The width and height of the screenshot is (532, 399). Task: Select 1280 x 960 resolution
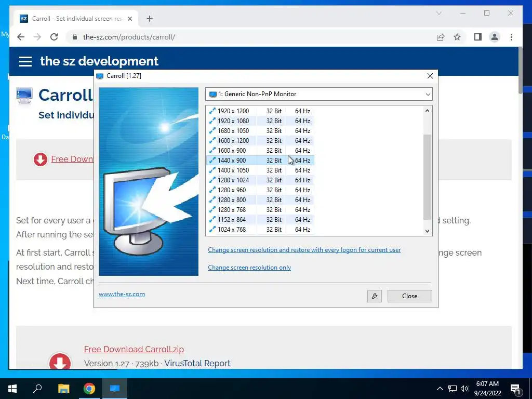[260, 190]
